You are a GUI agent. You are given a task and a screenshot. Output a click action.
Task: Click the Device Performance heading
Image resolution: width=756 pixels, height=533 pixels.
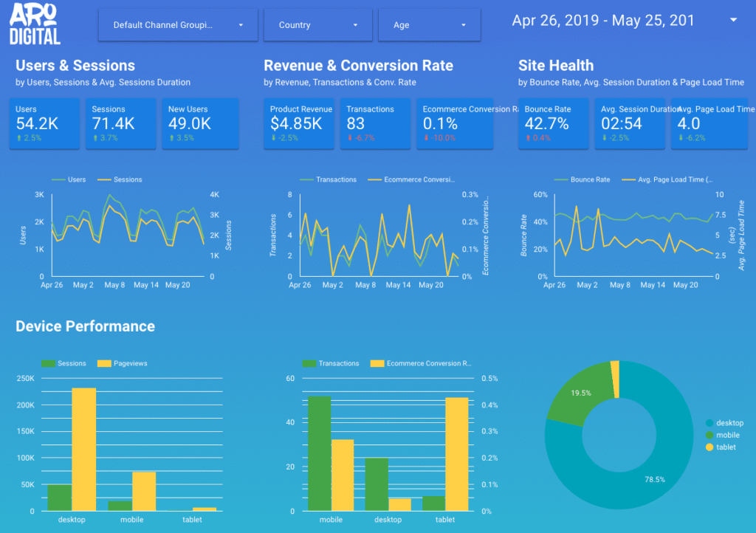(86, 326)
